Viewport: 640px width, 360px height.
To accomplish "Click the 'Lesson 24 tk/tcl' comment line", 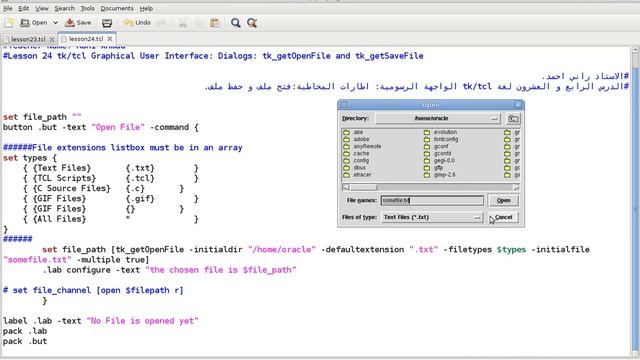I will pyautogui.click(x=213, y=56).
